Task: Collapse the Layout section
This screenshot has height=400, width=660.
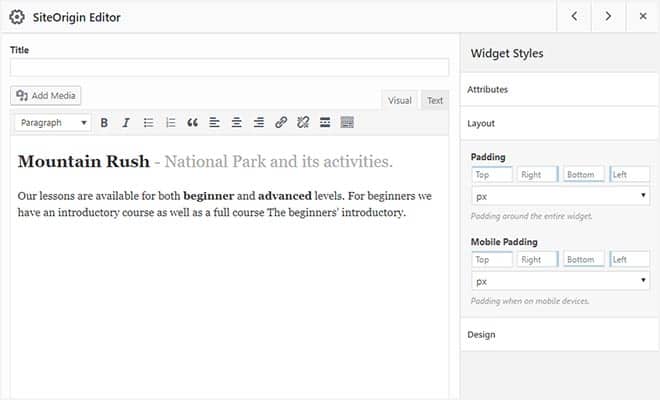Action: tap(559, 123)
